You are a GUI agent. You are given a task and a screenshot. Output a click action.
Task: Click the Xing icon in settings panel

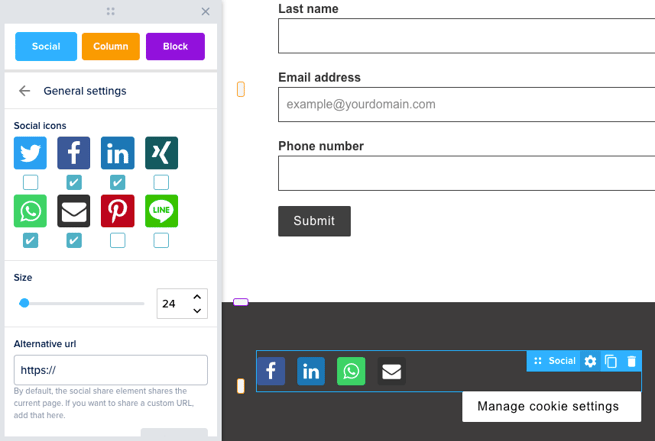coord(161,154)
